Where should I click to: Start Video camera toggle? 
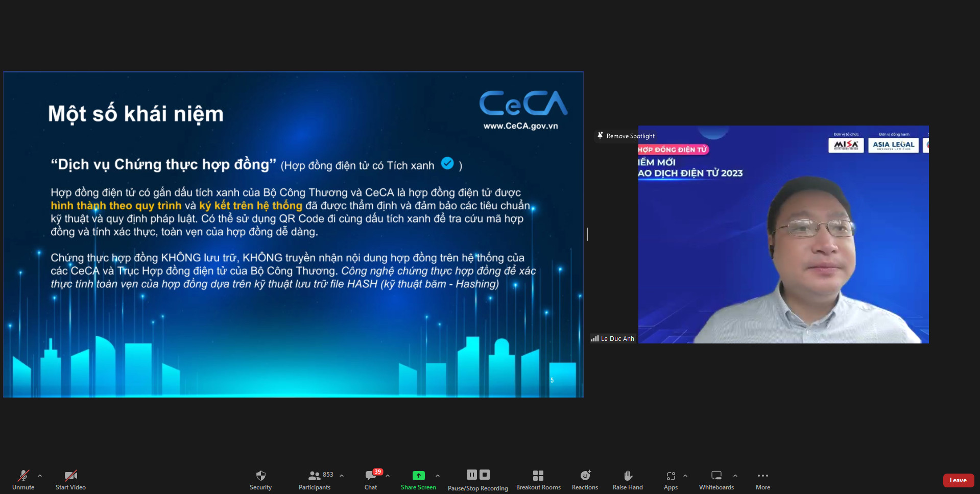point(70,479)
